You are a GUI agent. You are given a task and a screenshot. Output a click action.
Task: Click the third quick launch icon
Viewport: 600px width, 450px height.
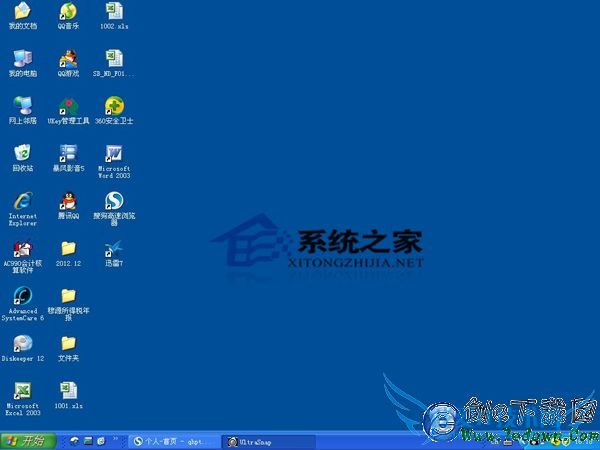[x=101, y=441]
